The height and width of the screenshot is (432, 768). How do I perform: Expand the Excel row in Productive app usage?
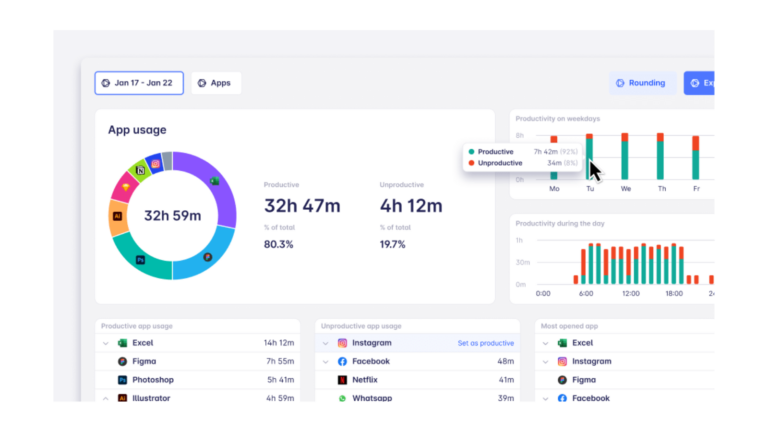click(x=105, y=343)
